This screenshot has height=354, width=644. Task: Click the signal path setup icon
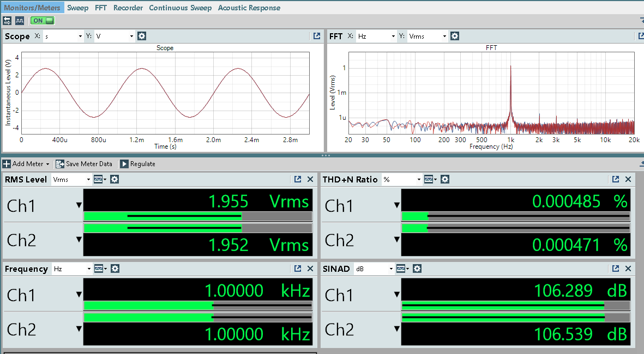click(7, 21)
